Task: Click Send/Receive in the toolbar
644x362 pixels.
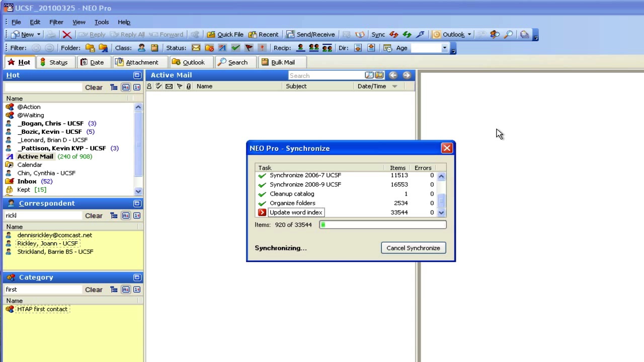Action: [x=310, y=35]
